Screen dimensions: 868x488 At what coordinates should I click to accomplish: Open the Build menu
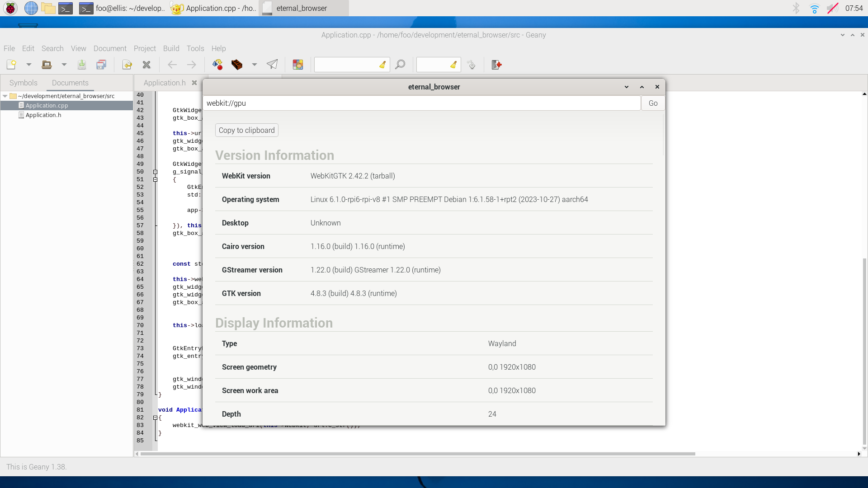171,48
